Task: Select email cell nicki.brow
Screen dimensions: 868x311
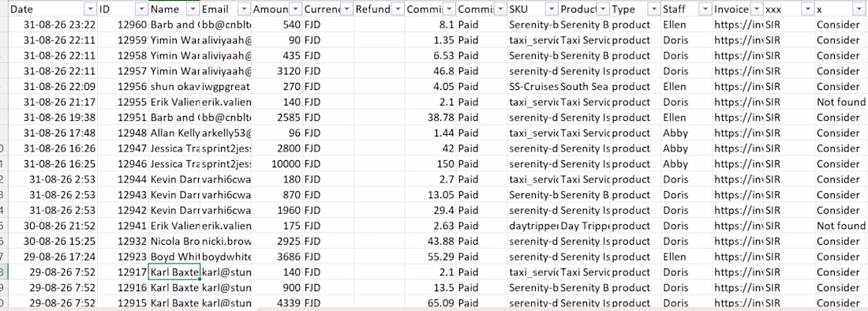Action: click(x=226, y=242)
